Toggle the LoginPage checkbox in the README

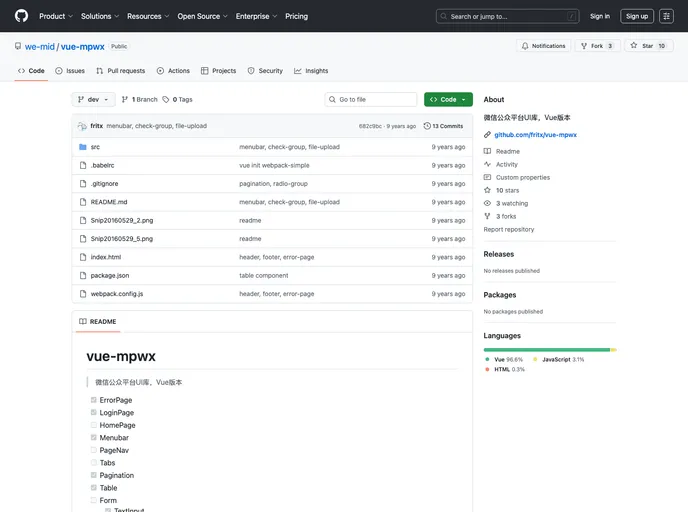point(93,412)
